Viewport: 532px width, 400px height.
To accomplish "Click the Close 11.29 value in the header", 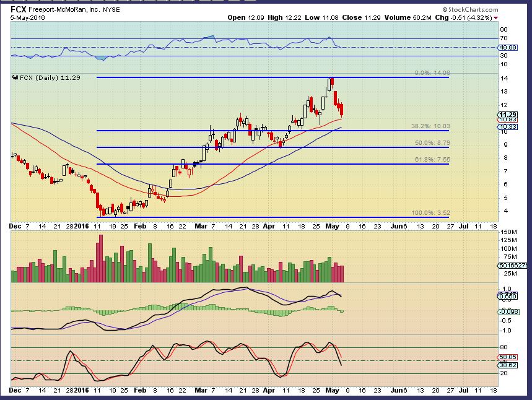I will point(361,17).
